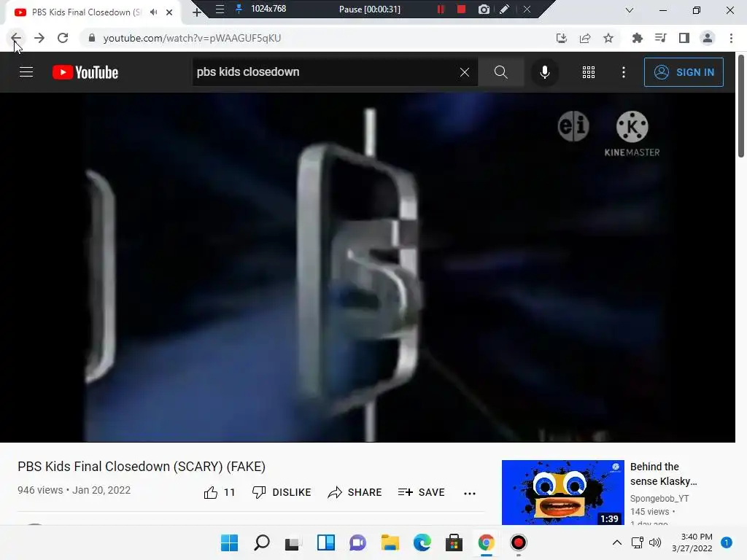Click the SIGN IN button
747x560 pixels.
[684, 72]
